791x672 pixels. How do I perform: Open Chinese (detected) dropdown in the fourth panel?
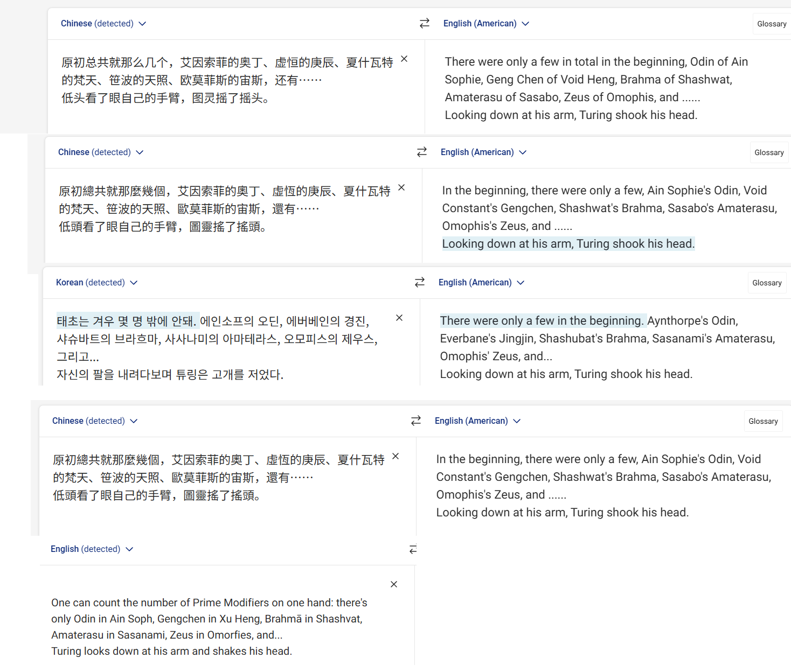[x=95, y=421]
